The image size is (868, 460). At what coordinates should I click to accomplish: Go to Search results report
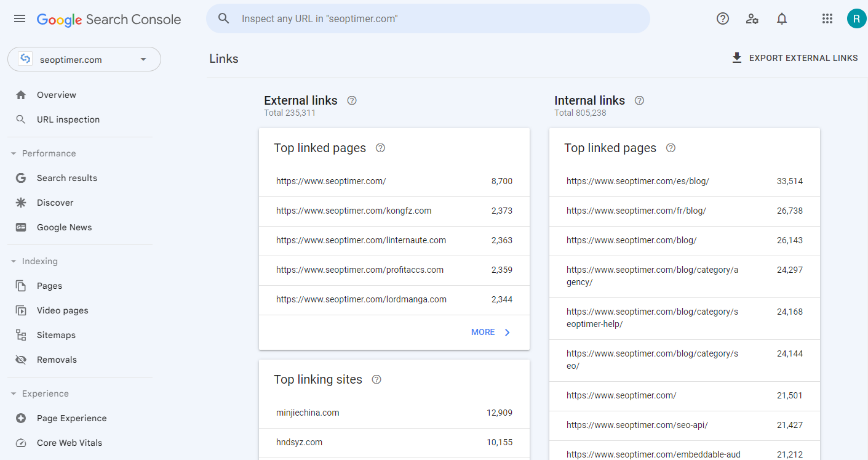click(x=67, y=178)
